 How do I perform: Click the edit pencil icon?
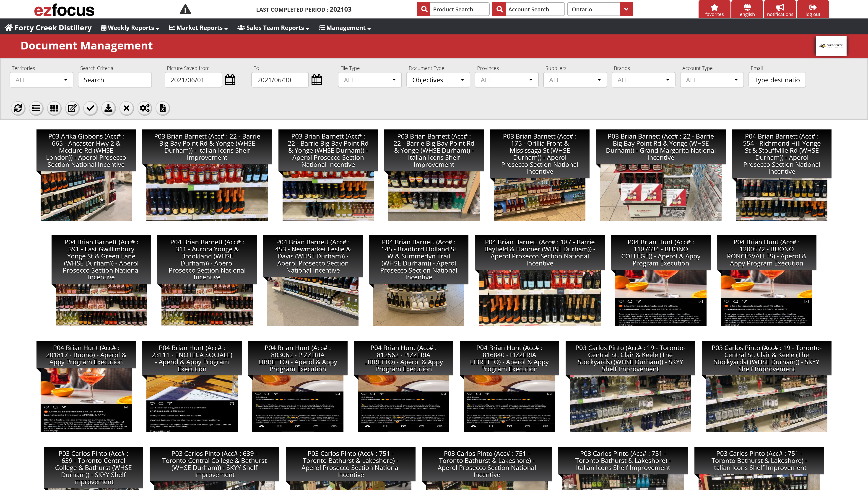point(73,108)
